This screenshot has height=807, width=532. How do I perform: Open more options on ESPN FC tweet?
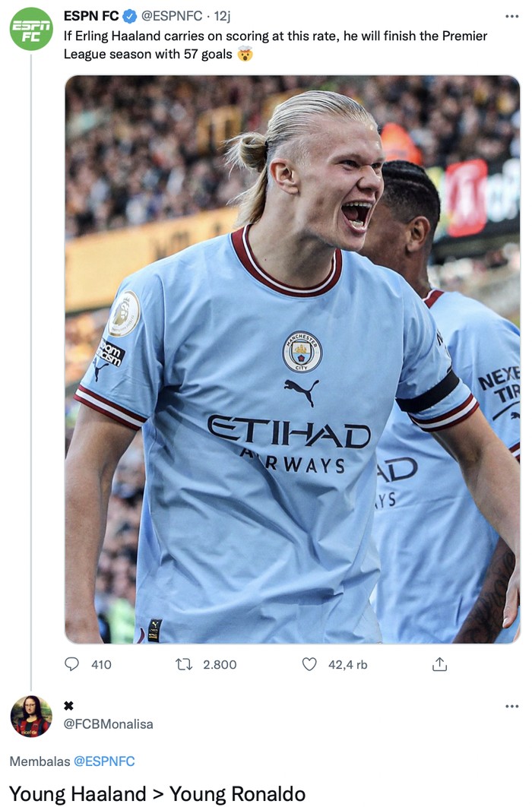click(511, 16)
